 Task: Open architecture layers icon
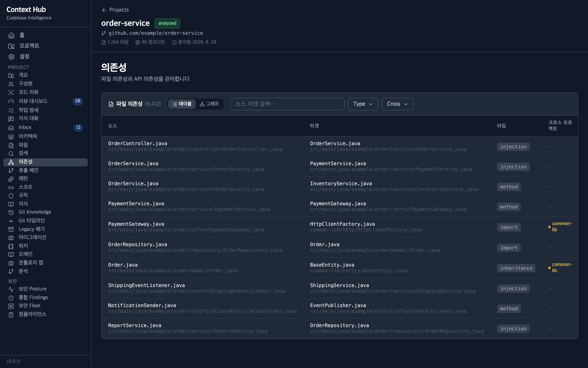11,137
